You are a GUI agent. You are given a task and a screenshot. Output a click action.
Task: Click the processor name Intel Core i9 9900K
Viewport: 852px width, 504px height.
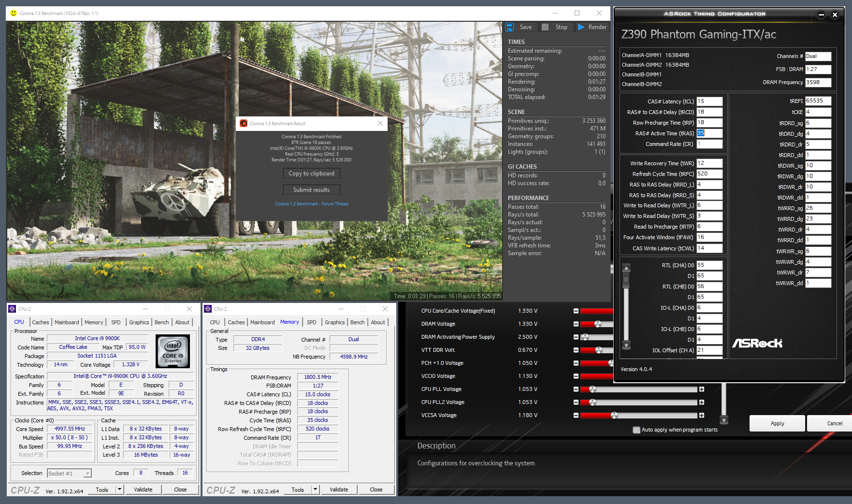[97, 339]
